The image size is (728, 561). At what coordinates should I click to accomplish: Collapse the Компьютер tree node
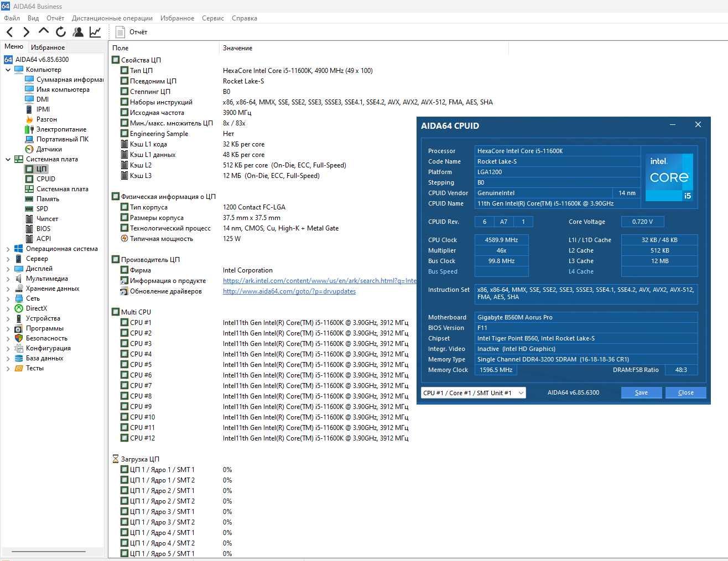pos(8,70)
